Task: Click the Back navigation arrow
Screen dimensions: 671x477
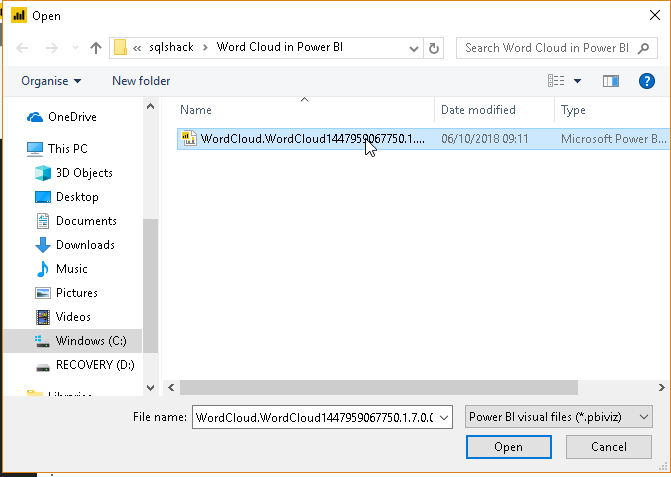Action: point(22,47)
